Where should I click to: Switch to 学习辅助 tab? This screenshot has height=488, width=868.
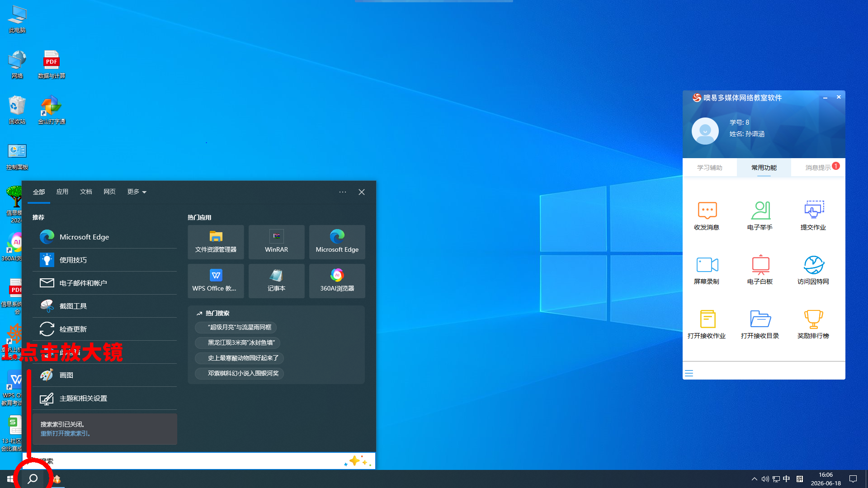710,168
